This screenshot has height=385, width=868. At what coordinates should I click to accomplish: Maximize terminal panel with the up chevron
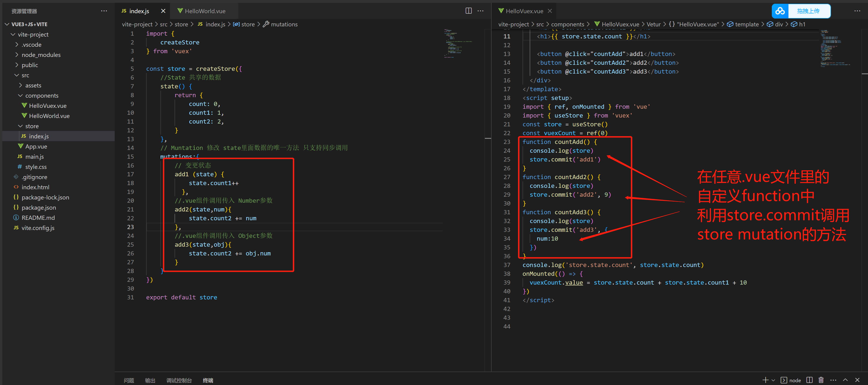845,380
